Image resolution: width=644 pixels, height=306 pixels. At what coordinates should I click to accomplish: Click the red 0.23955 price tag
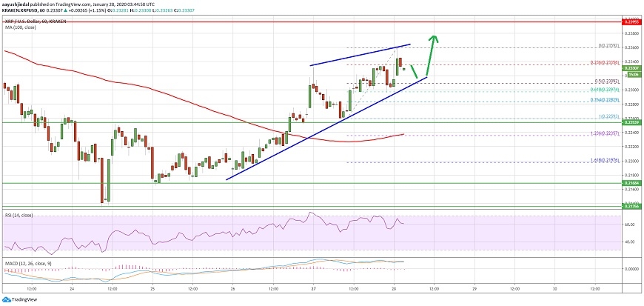point(631,23)
